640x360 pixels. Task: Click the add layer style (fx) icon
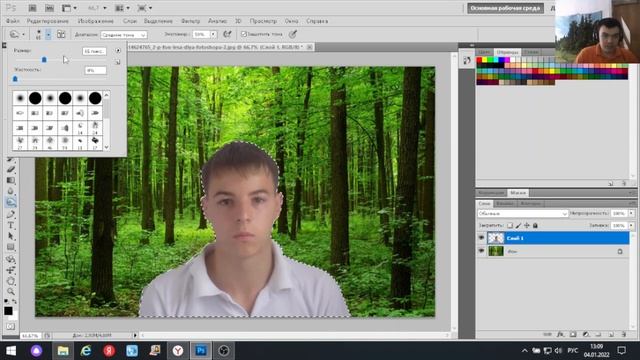click(x=560, y=334)
